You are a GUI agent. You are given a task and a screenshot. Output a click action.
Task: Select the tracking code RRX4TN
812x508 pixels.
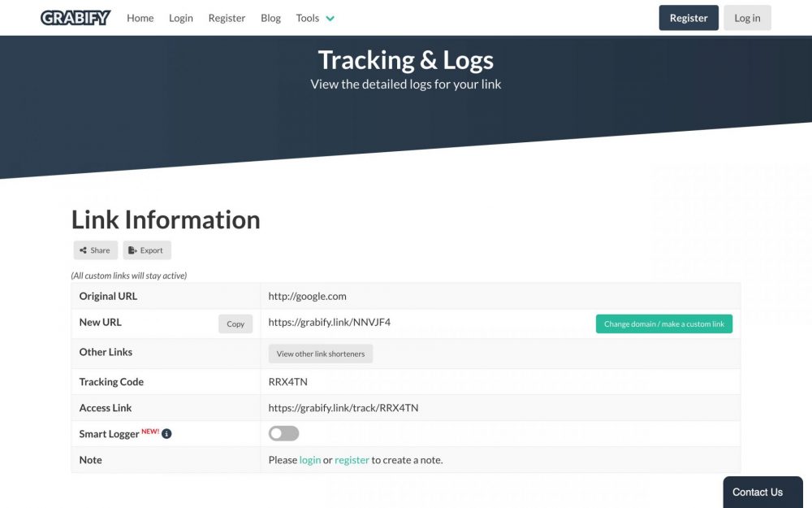(288, 381)
